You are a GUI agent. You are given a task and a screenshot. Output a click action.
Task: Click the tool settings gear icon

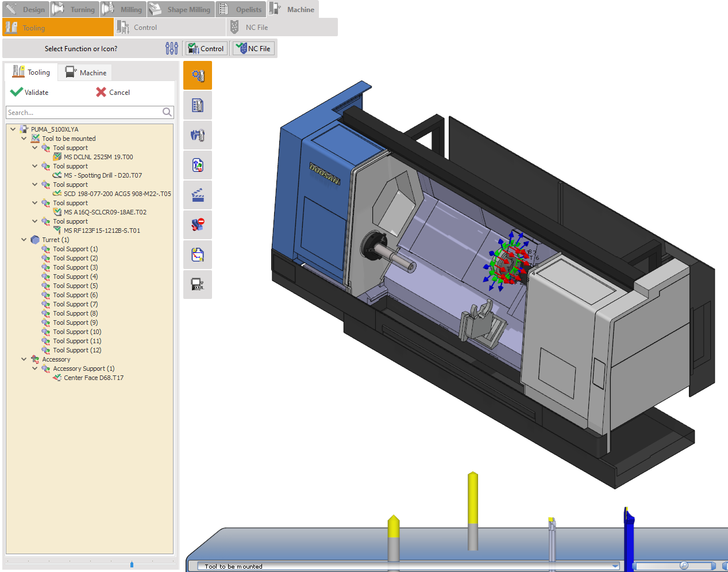click(198, 75)
